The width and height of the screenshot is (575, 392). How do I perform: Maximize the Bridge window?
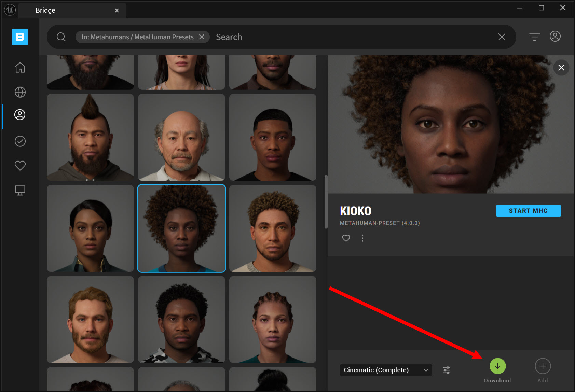tap(541, 8)
